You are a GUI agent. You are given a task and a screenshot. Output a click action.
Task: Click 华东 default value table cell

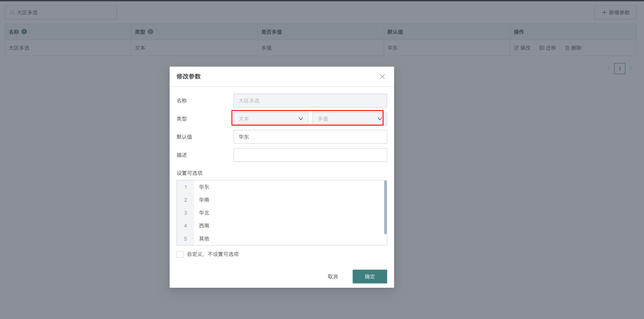447,48
